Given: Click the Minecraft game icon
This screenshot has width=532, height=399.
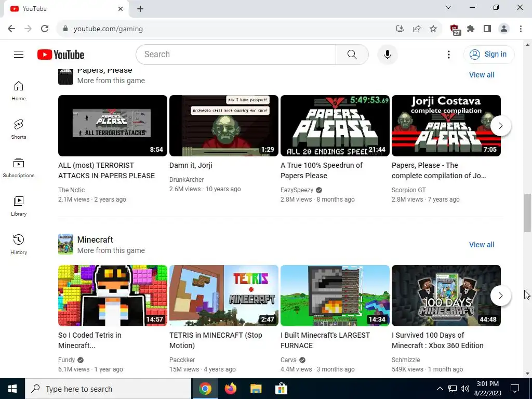Looking at the screenshot, I should point(65,244).
